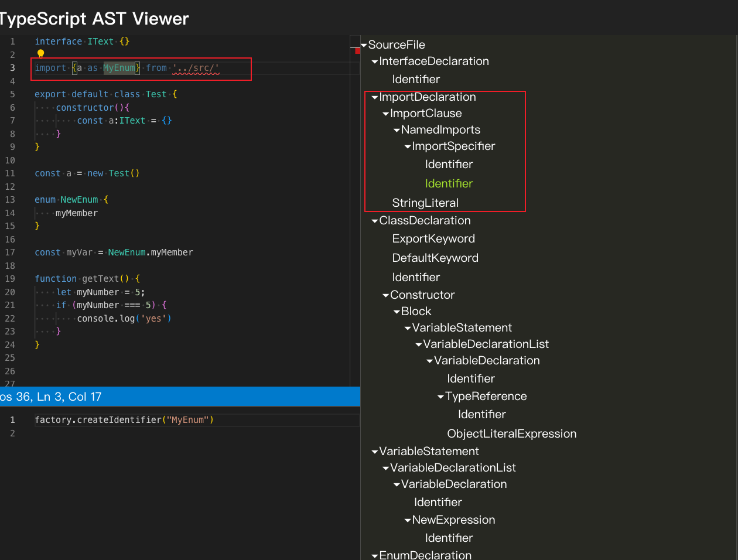The image size is (738, 560).
Task: Collapse the ClassDeclaration arrow
Action: click(x=375, y=221)
